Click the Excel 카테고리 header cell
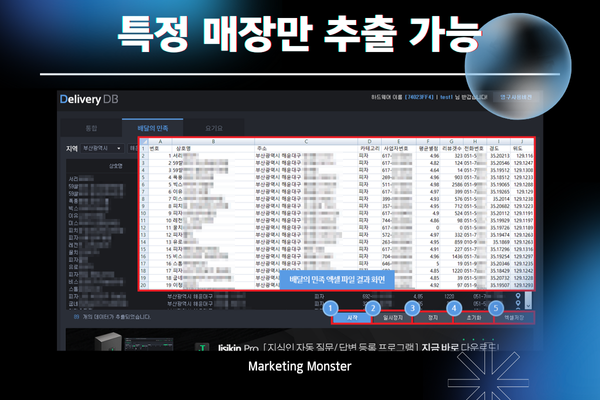 [370, 148]
